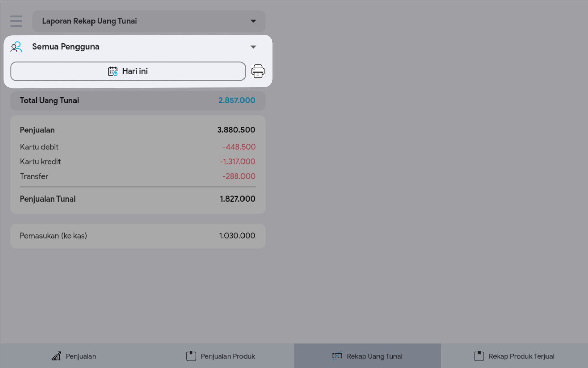Go to the Rekap Produk Terjual tab
The image size is (588, 368).
point(521,356)
